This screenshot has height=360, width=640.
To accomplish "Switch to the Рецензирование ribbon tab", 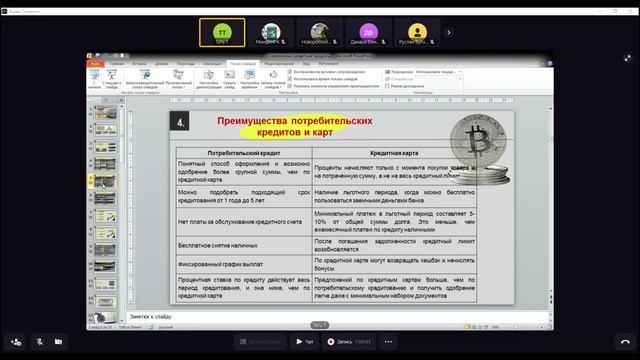I will (x=279, y=64).
